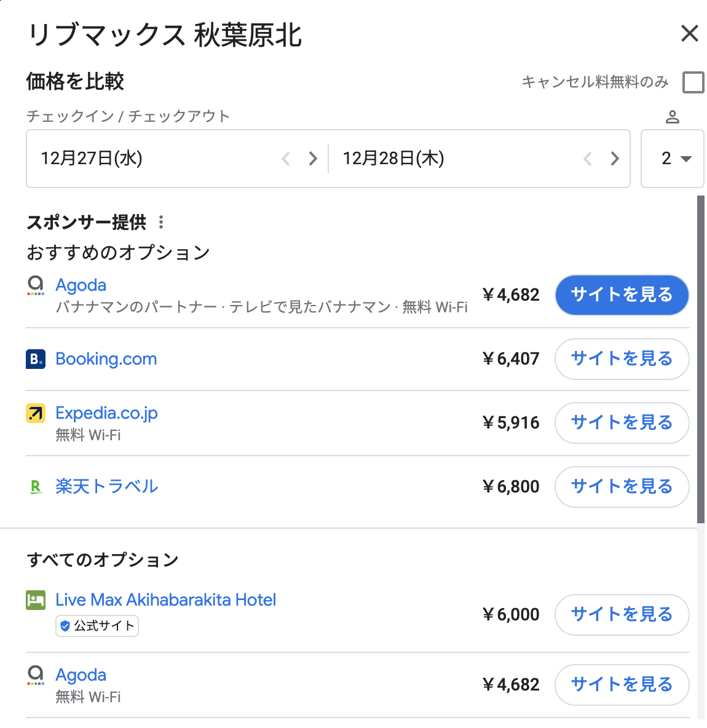
Task: Open the Live Max Akihabarakita Hotel link
Action: click(166, 600)
